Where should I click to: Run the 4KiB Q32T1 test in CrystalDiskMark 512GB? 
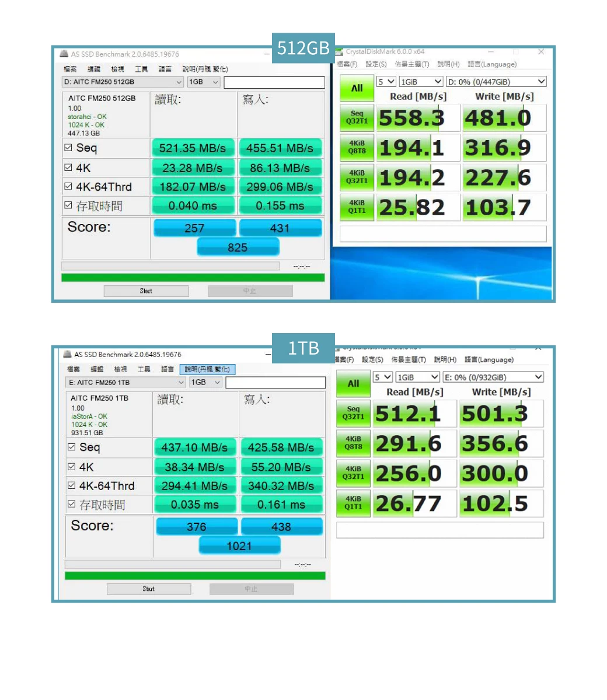pos(356,177)
